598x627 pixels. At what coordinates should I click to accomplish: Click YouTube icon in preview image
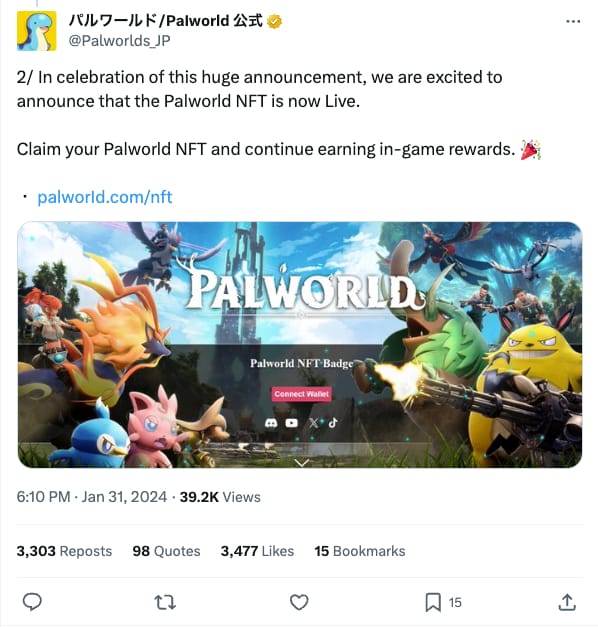(x=291, y=423)
